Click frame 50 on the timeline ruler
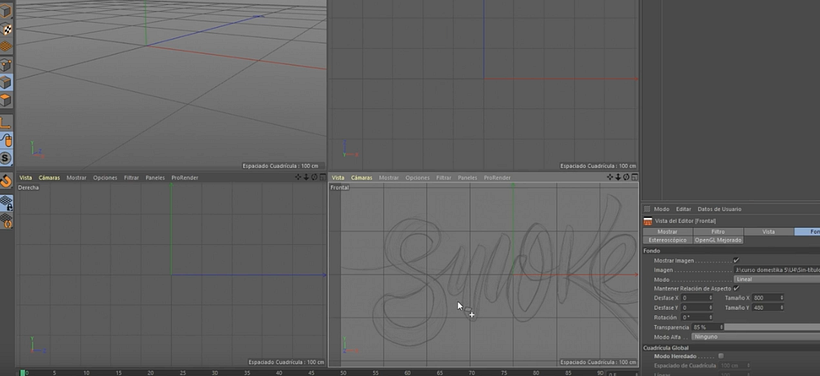Screen dimensions: 820x376 (x=343, y=373)
